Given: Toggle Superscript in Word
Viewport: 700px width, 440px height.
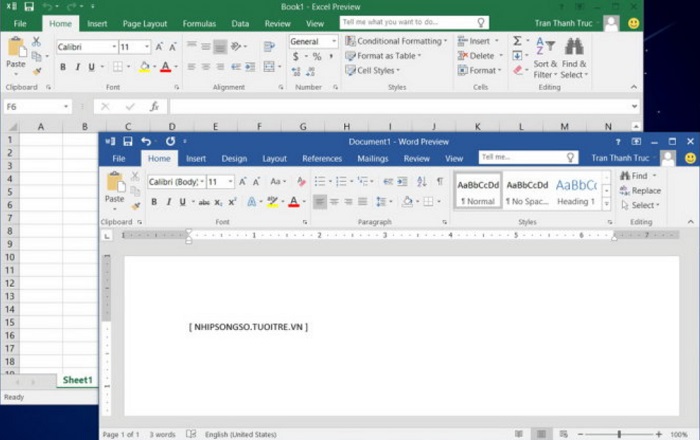Looking at the screenshot, I should (232, 202).
